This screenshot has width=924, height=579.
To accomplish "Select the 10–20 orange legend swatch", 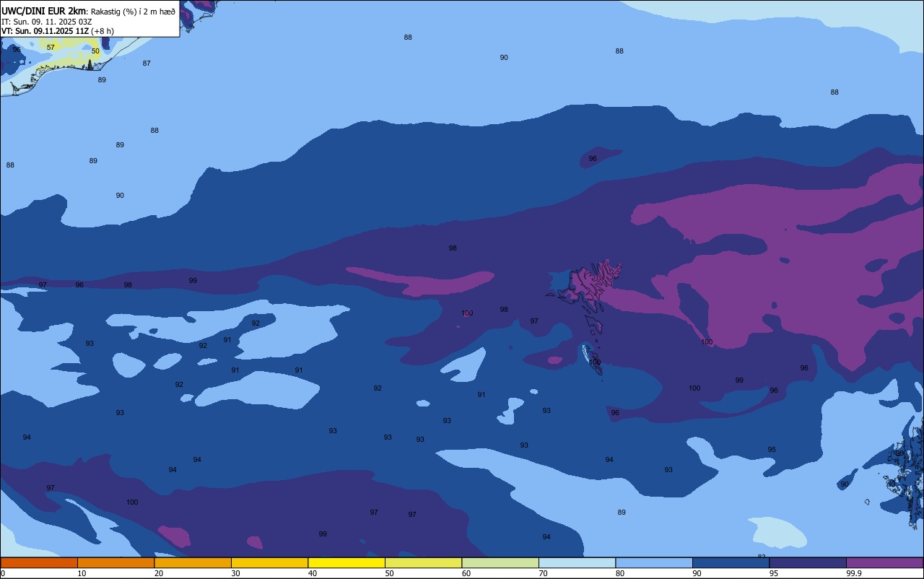I will [115, 562].
